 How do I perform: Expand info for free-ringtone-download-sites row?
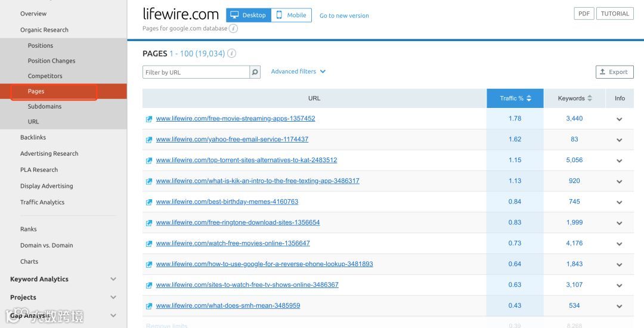click(620, 223)
